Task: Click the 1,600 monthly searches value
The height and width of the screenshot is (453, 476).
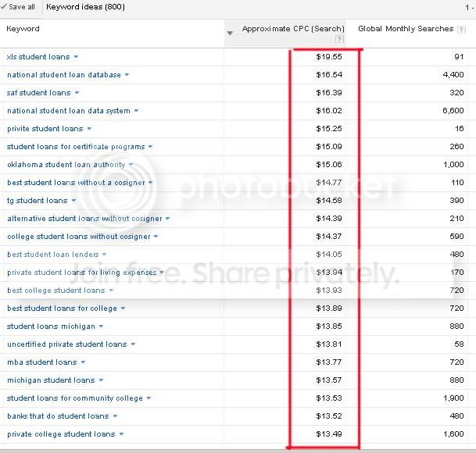Action: point(453,434)
